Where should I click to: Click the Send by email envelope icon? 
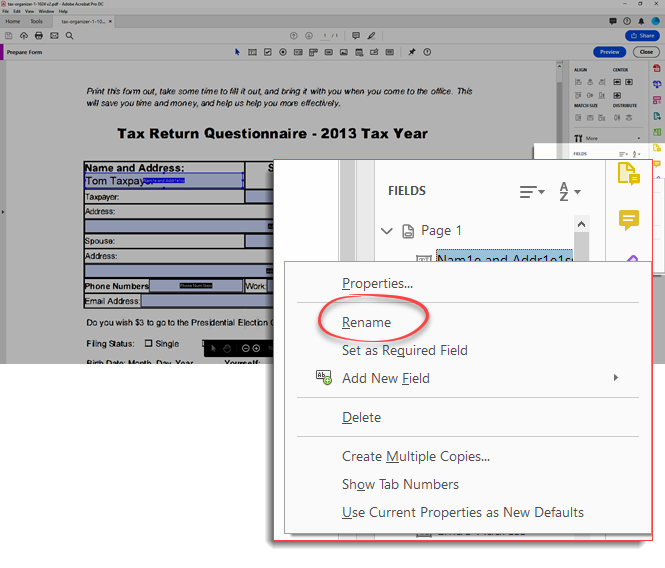(x=54, y=36)
